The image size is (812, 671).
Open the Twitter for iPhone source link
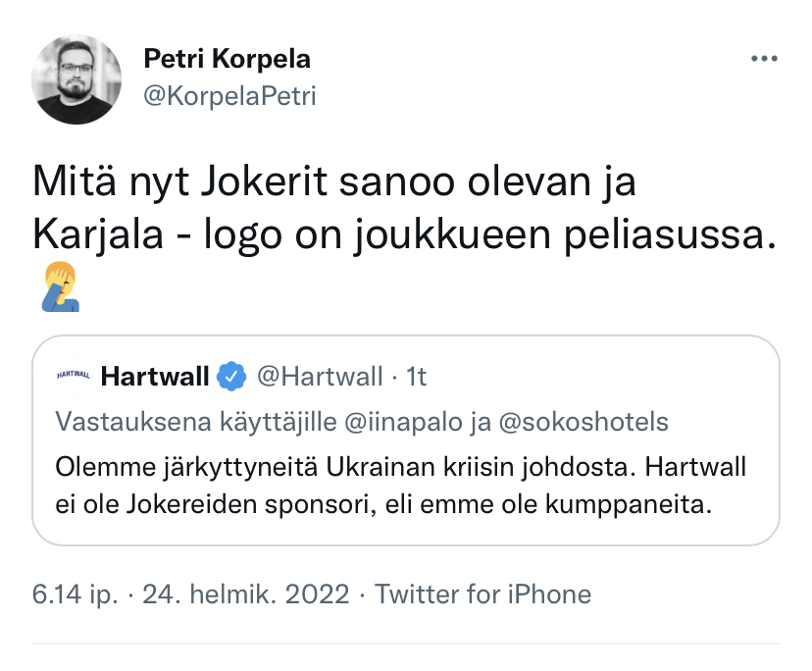pyautogui.click(x=483, y=594)
